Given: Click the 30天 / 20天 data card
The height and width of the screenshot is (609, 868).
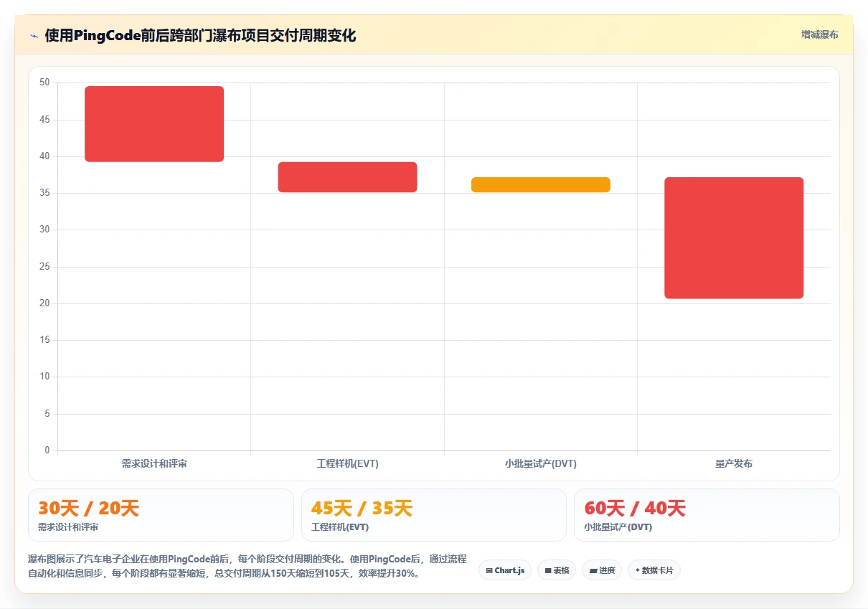Looking at the screenshot, I should pos(161,515).
